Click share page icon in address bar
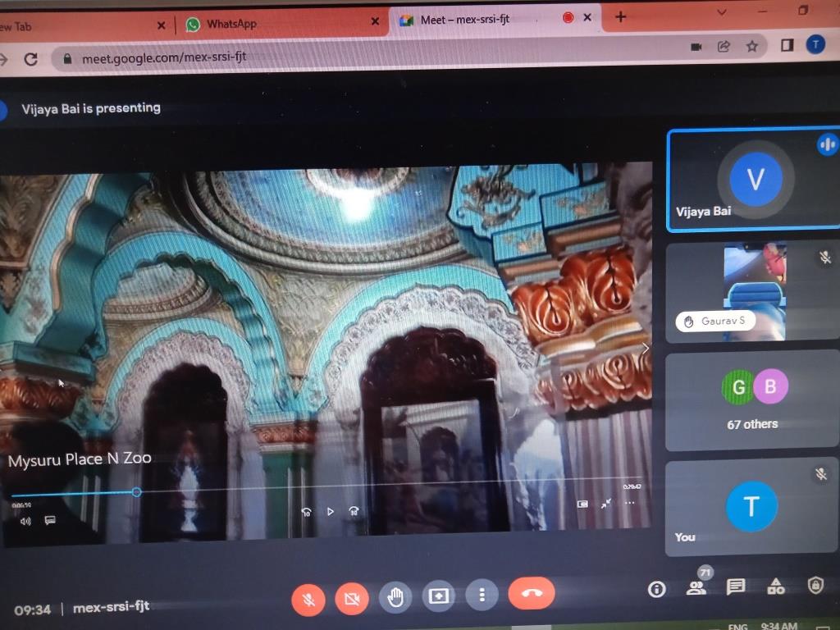The height and width of the screenshot is (630, 840). pyautogui.click(x=724, y=47)
